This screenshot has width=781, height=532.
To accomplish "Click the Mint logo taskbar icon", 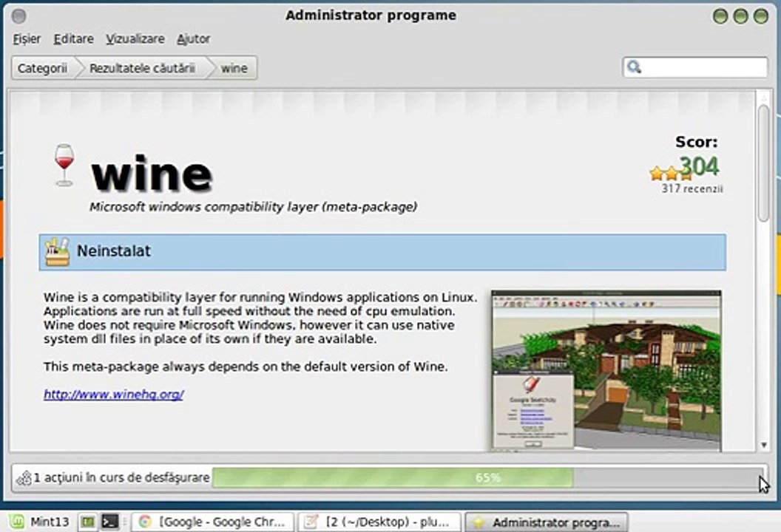I will (16, 522).
